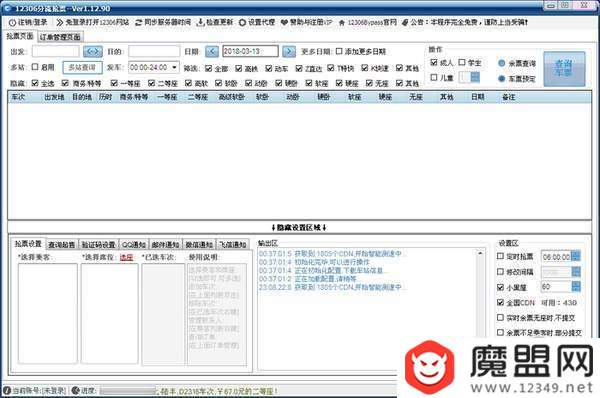Viewport: 600px width, 398px height.
Task: Toggle the 动车 filter checkbox
Action: coord(269,68)
